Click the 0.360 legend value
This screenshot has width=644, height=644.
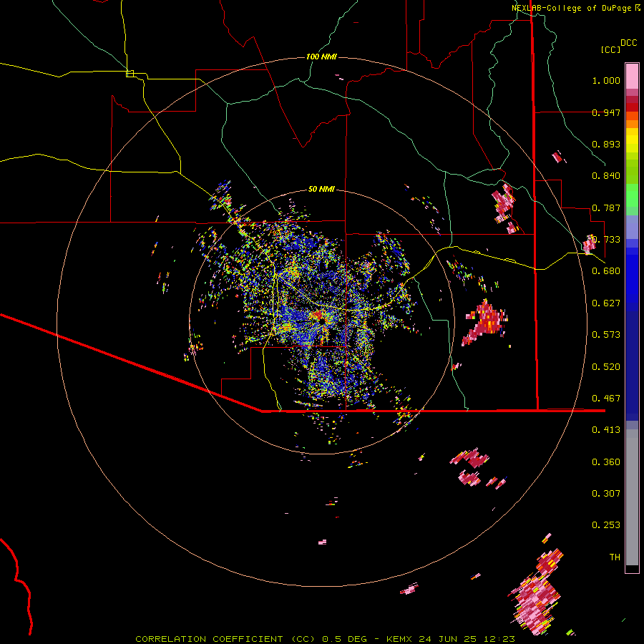(x=606, y=462)
